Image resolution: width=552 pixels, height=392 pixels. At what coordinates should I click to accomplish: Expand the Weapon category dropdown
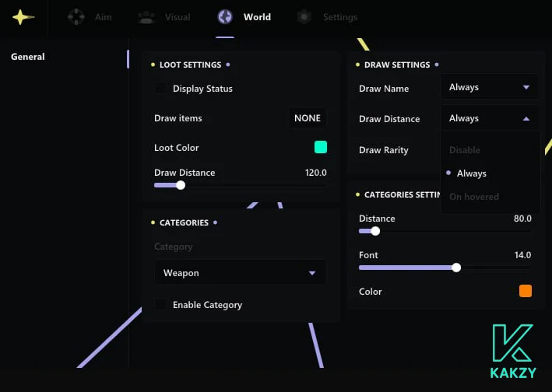click(240, 273)
